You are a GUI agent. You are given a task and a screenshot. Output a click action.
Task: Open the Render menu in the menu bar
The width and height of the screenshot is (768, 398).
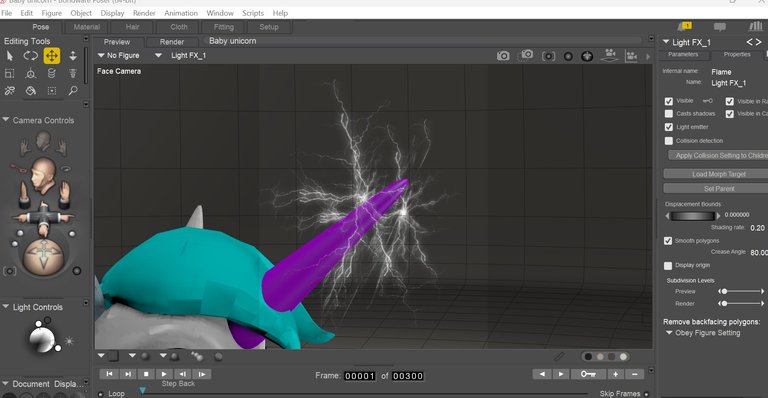point(144,13)
